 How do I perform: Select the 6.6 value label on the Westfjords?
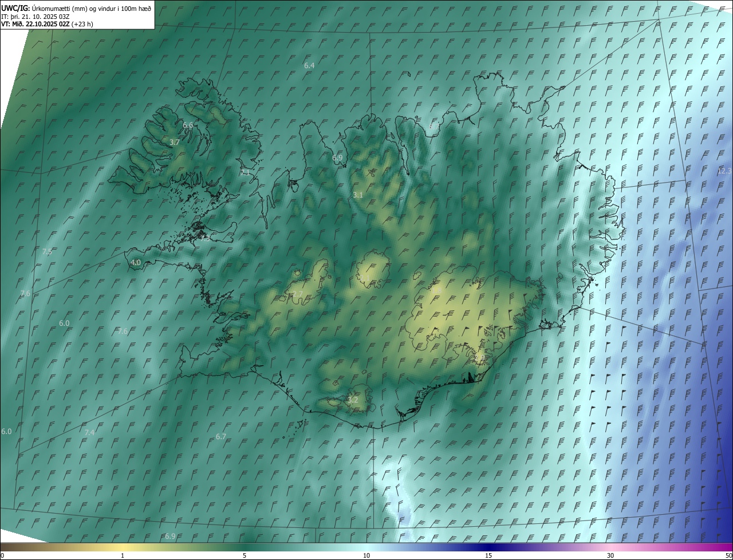188,125
